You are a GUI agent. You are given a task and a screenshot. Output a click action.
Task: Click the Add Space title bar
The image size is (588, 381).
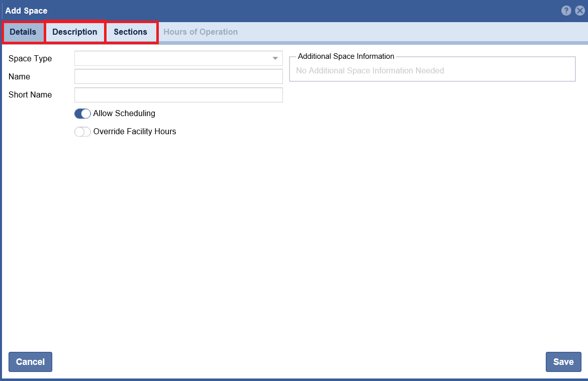(251, 11)
